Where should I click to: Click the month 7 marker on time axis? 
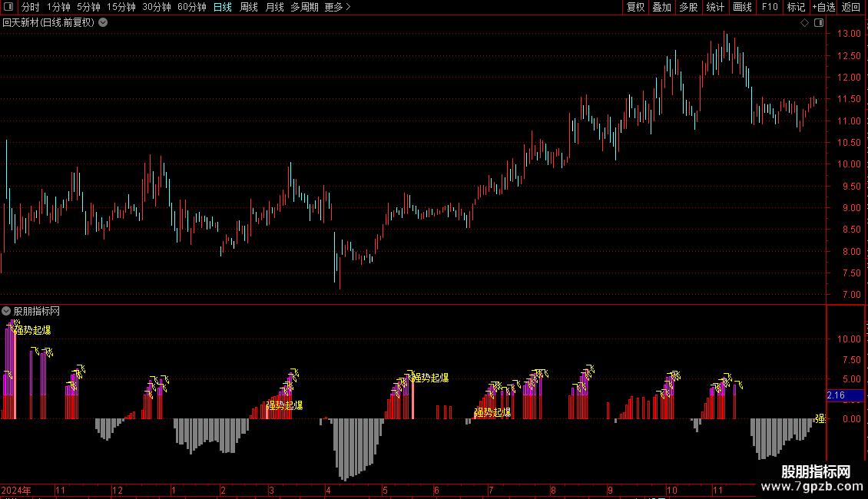(491, 491)
